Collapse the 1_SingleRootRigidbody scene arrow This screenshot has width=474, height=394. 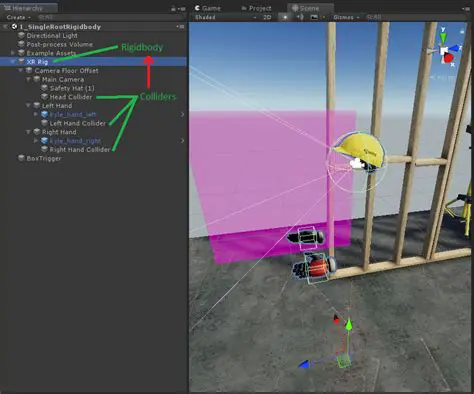point(5,27)
